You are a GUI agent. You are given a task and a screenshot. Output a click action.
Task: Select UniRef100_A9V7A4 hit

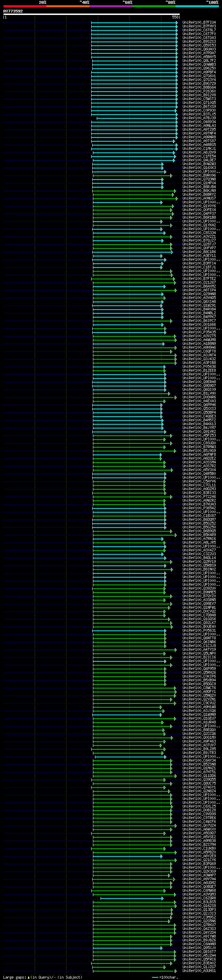tap(199, 879)
